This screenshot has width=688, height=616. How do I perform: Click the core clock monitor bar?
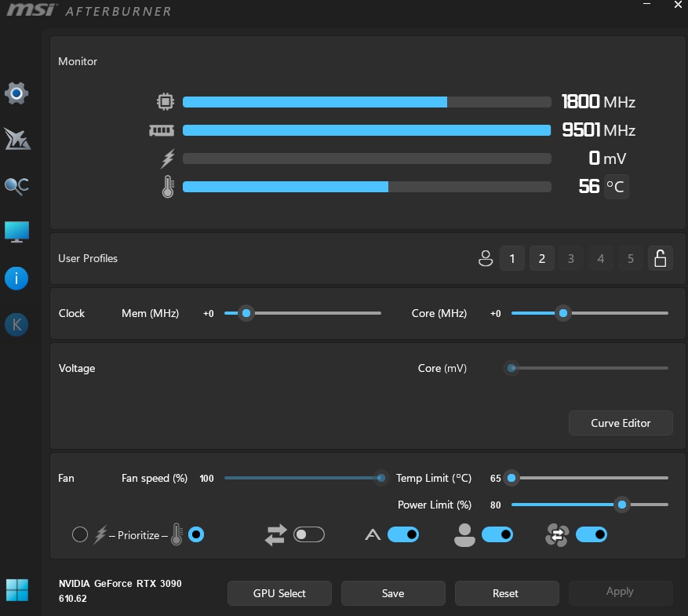click(x=367, y=102)
